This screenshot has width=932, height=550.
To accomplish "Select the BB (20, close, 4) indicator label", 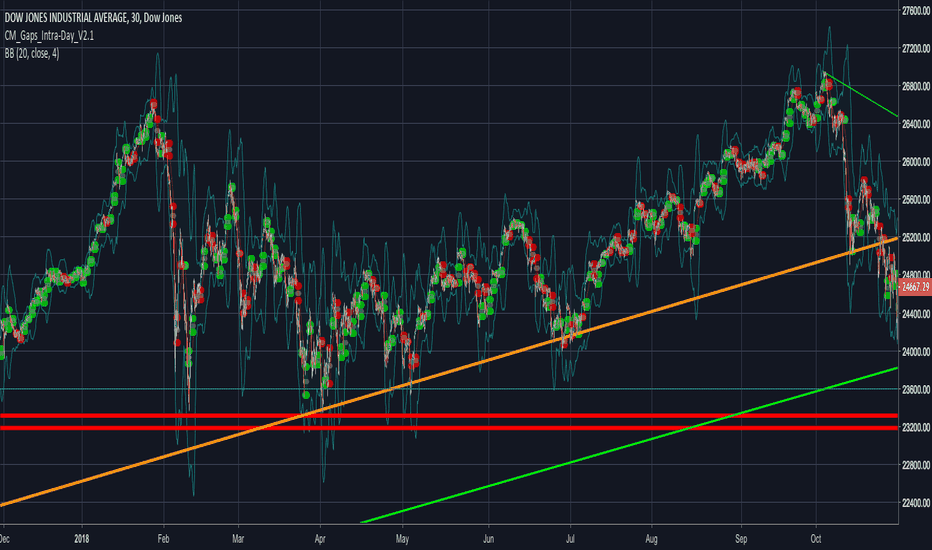I will (32, 54).
